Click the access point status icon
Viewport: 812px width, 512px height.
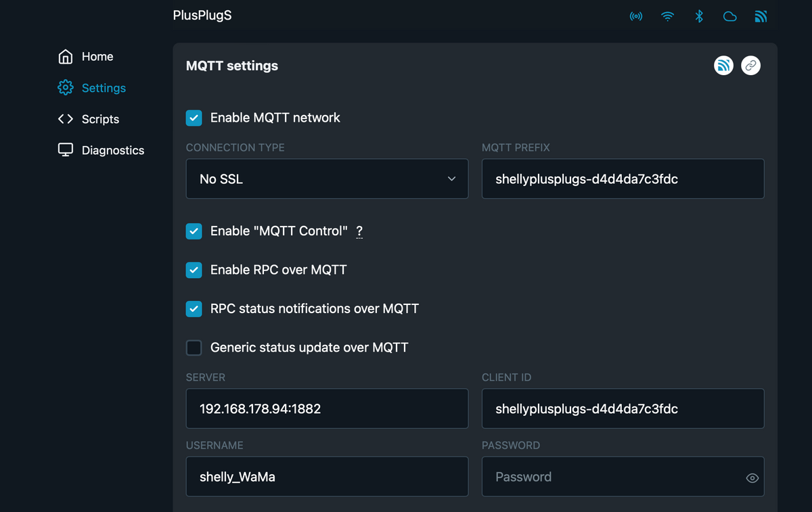click(636, 16)
